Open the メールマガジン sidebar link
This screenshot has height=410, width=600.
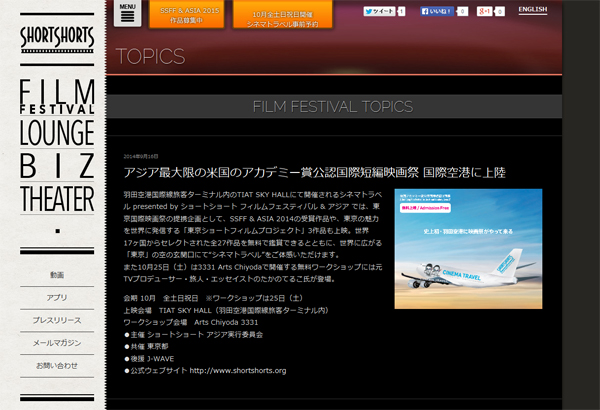[x=57, y=343]
